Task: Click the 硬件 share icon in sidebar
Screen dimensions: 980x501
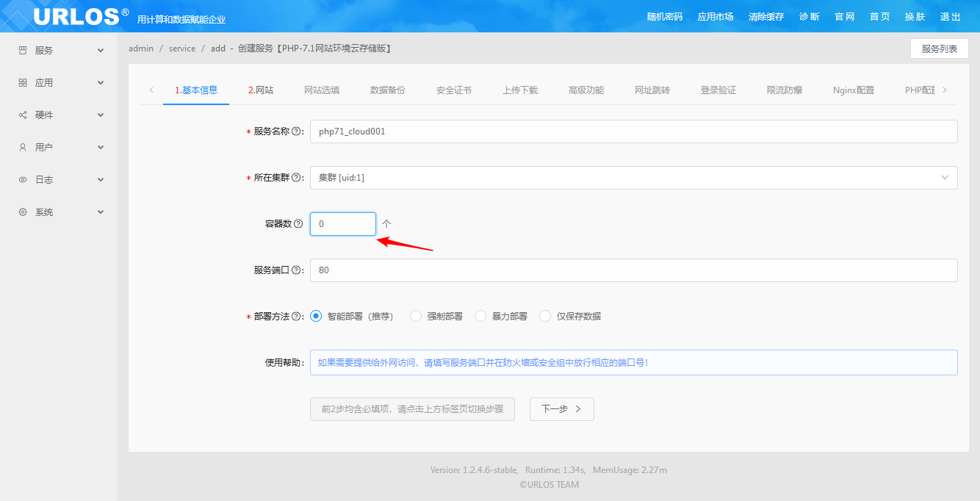Action: click(23, 115)
